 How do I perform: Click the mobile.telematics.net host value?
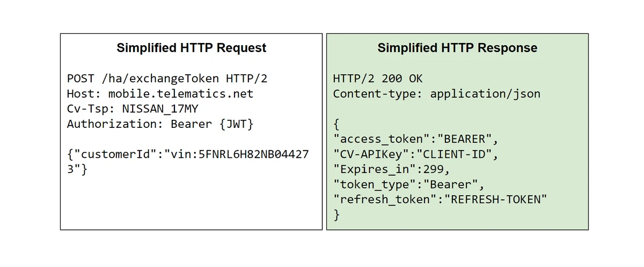coord(180,94)
